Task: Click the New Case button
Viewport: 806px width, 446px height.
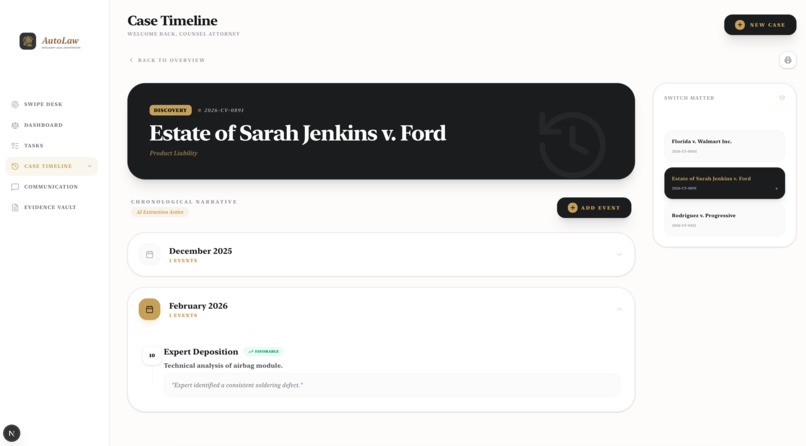Action: coord(760,25)
